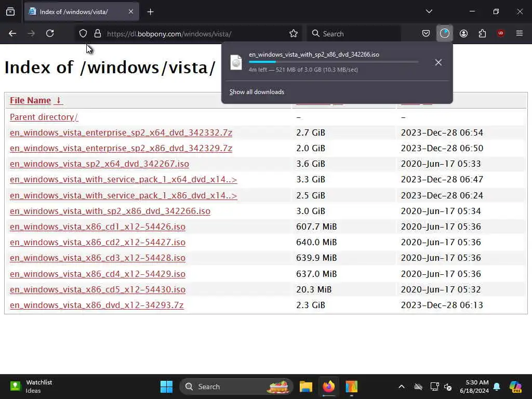The width and height of the screenshot is (532, 399).
Task: Click Show all downloads
Action: pyautogui.click(x=257, y=92)
